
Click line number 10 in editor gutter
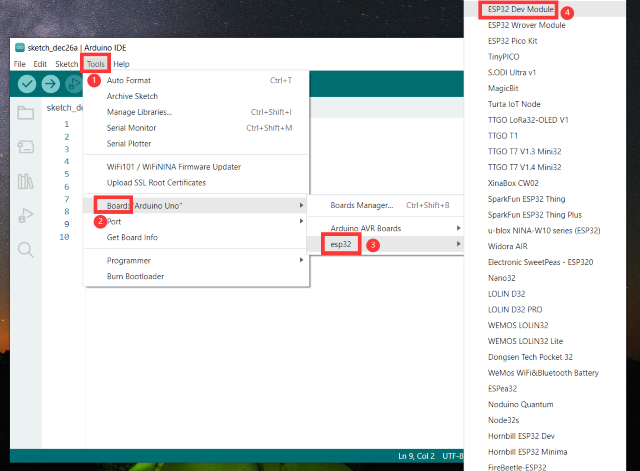click(x=64, y=237)
